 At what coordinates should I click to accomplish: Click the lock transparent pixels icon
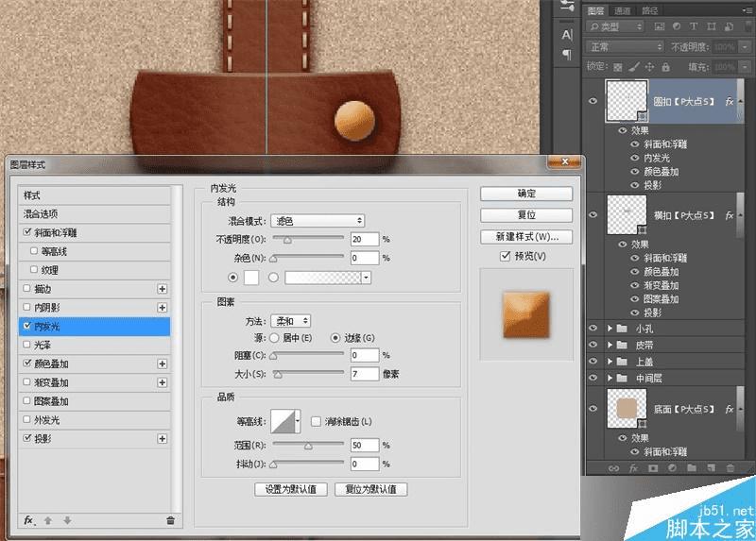(618, 67)
